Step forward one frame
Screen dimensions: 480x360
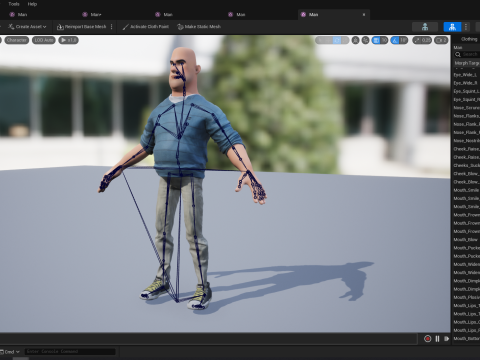click(x=446, y=339)
